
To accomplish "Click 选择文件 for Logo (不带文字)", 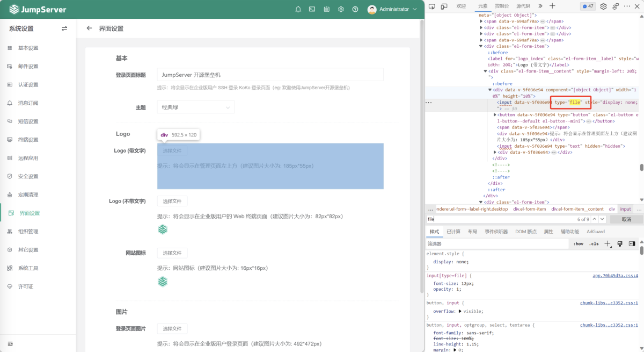I will pyautogui.click(x=172, y=201).
